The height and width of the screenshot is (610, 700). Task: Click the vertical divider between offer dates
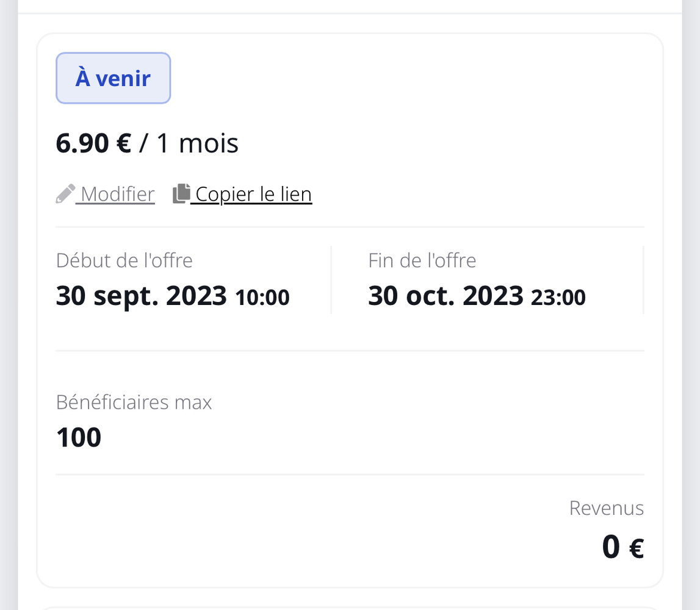[x=331, y=279]
